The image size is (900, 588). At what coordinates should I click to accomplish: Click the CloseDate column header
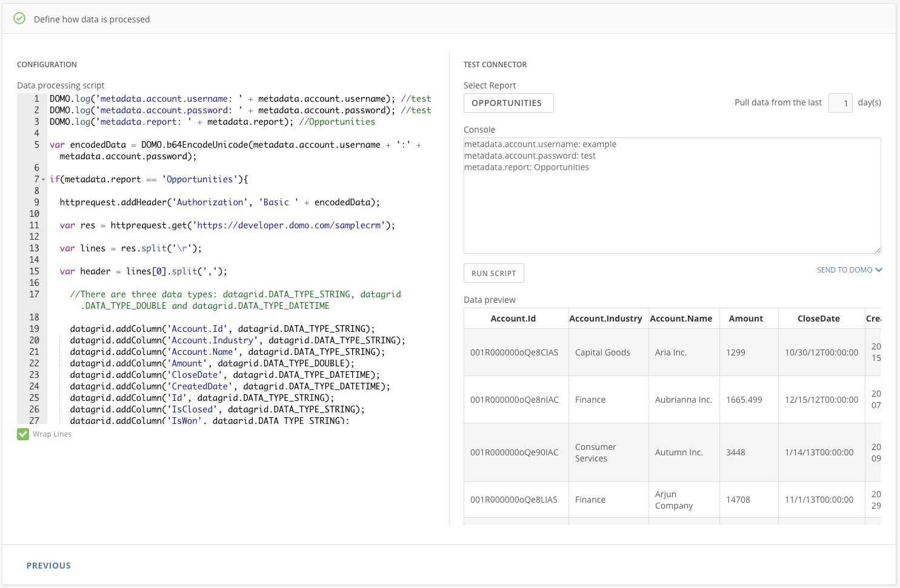click(819, 319)
